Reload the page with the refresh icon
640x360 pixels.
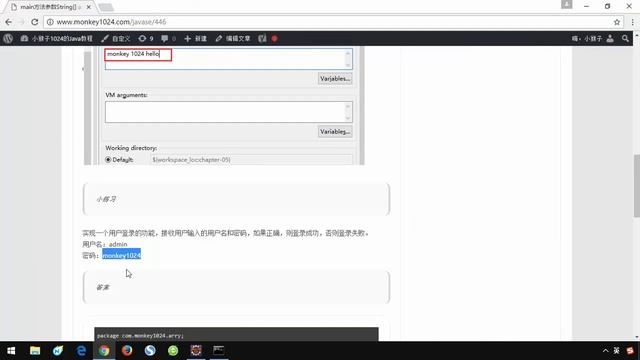[x=35, y=22]
